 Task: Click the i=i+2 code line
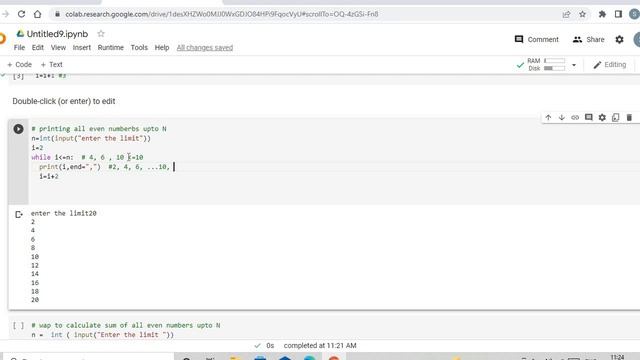coord(49,176)
